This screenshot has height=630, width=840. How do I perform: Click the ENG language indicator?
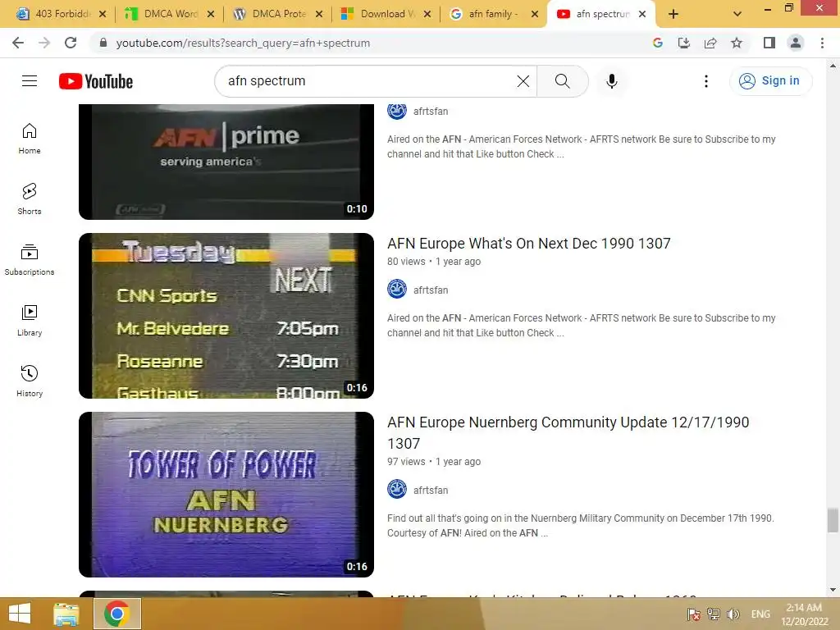760,614
